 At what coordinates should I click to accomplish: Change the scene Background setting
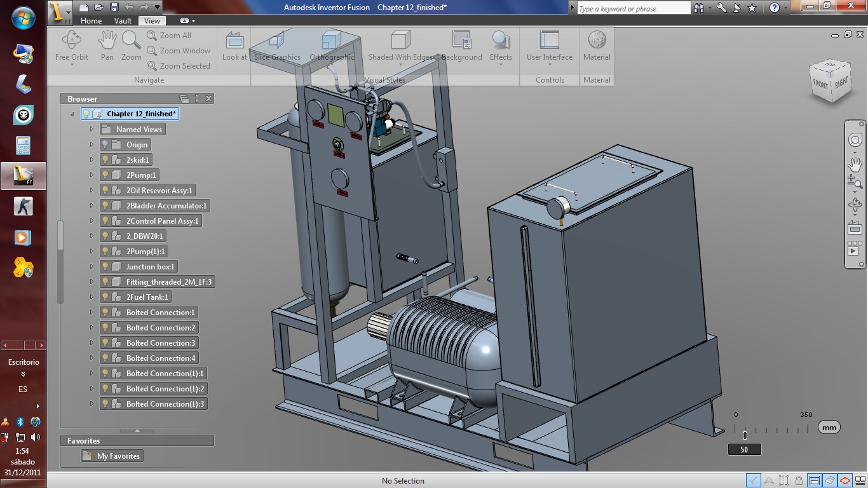click(462, 44)
